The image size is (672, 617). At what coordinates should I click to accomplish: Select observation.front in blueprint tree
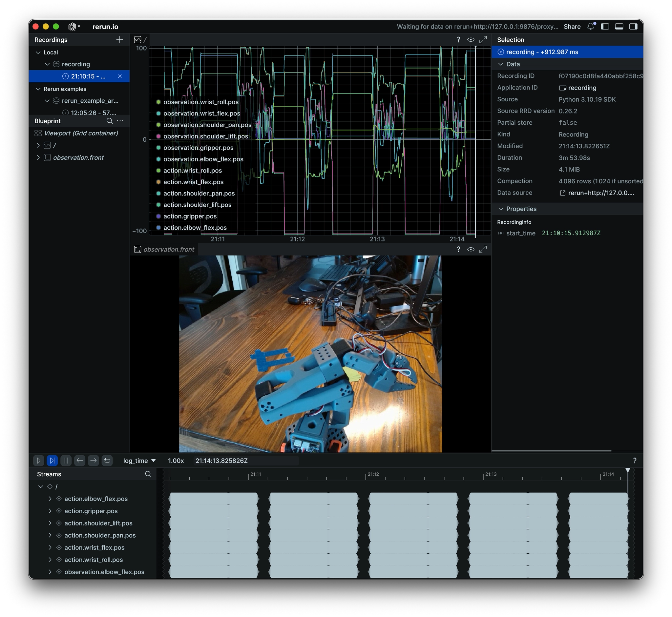tap(78, 157)
